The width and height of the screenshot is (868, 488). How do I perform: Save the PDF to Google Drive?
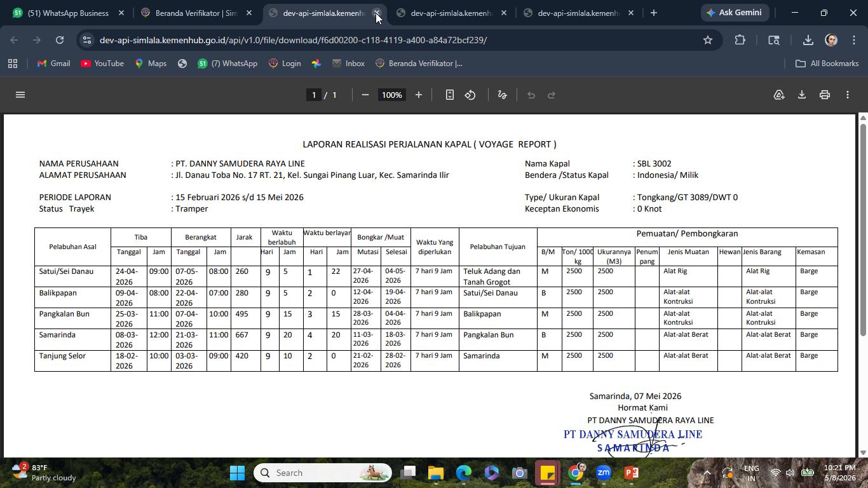779,95
